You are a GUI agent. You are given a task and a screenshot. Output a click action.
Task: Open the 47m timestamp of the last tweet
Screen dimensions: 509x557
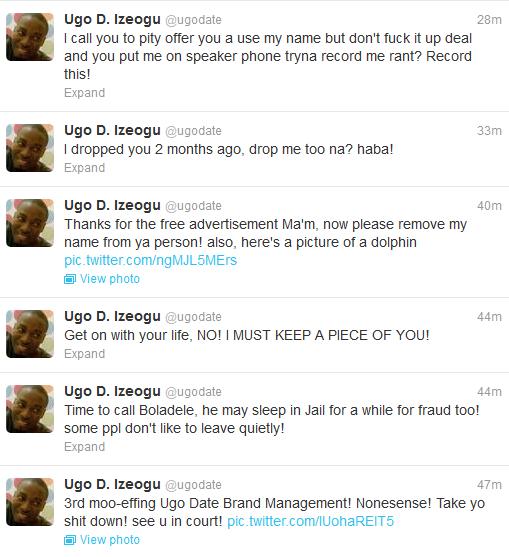tap(489, 485)
